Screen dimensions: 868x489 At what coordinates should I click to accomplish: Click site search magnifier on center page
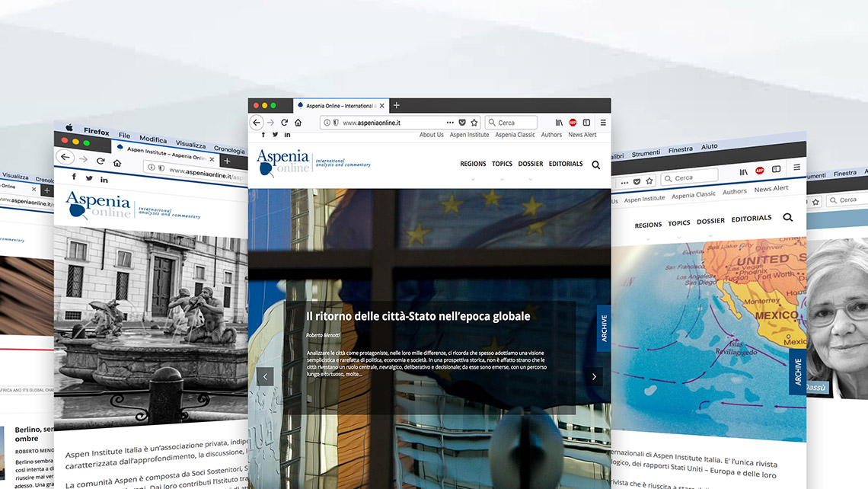click(x=595, y=165)
